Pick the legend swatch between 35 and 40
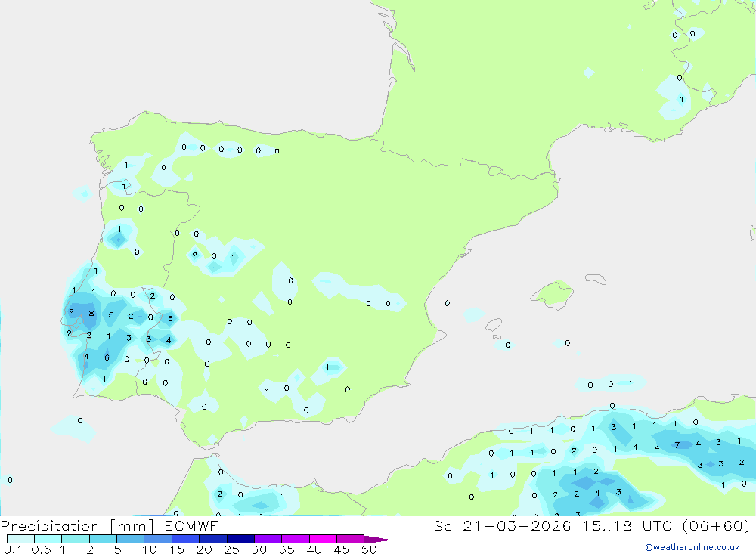756x554 pixels. pos(295,539)
